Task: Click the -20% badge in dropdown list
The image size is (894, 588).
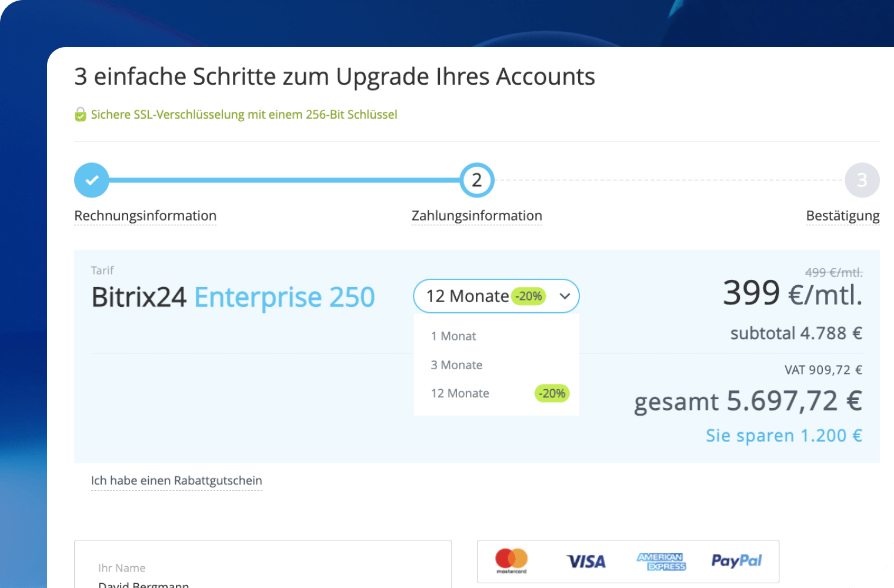Action: tap(552, 393)
